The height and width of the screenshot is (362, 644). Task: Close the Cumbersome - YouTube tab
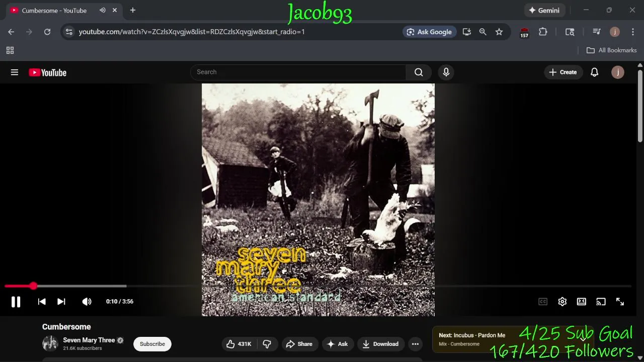[115, 10]
